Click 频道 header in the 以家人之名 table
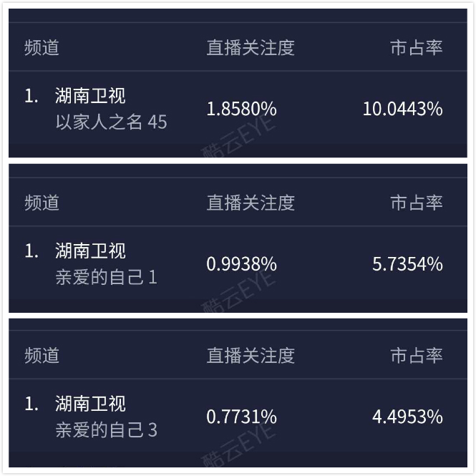The height and width of the screenshot is (476, 476). pyautogui.click(x=42, y=48)
